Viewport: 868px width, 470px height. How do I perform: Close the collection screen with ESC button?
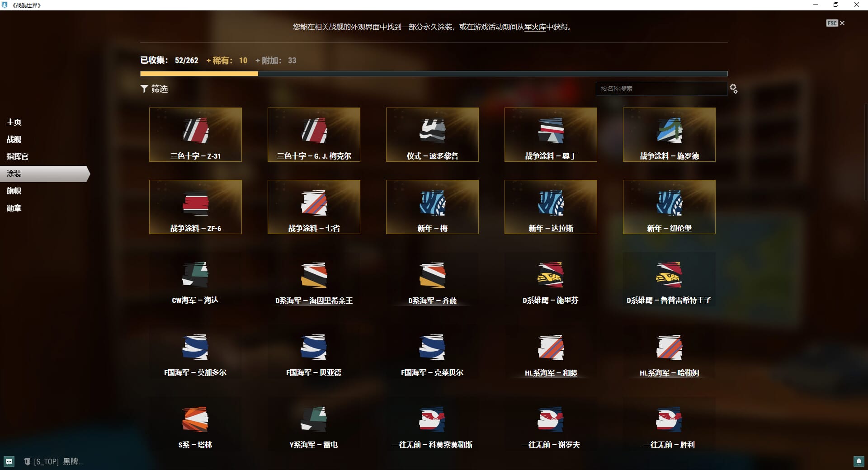835,23
